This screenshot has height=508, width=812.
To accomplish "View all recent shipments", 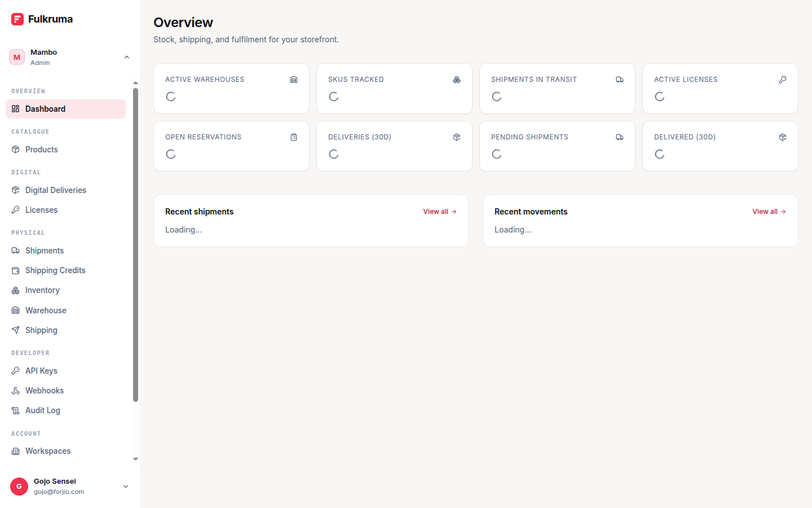I will click(x=440, y=212).
